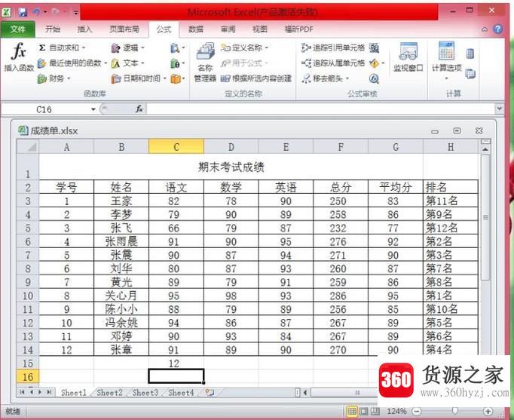Viewport: 514px width, 420px height.
Task: Click the vertical scroll up arrow
Action: 485,149
